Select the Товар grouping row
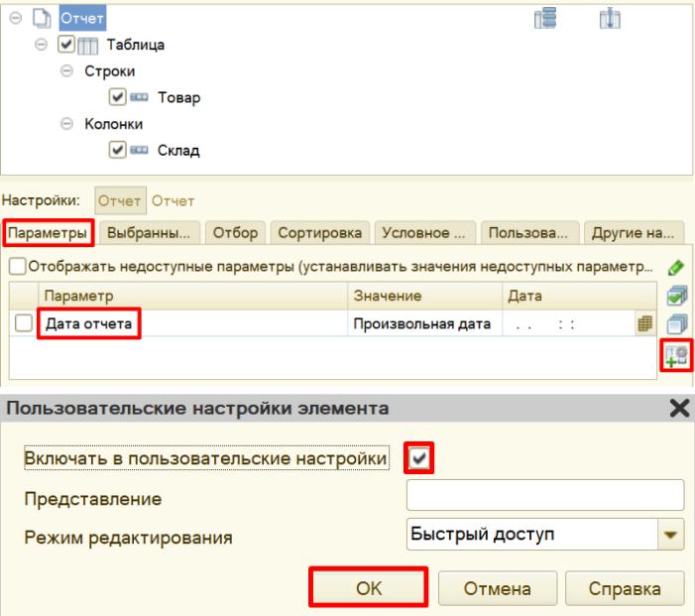 tap(179, 97)
